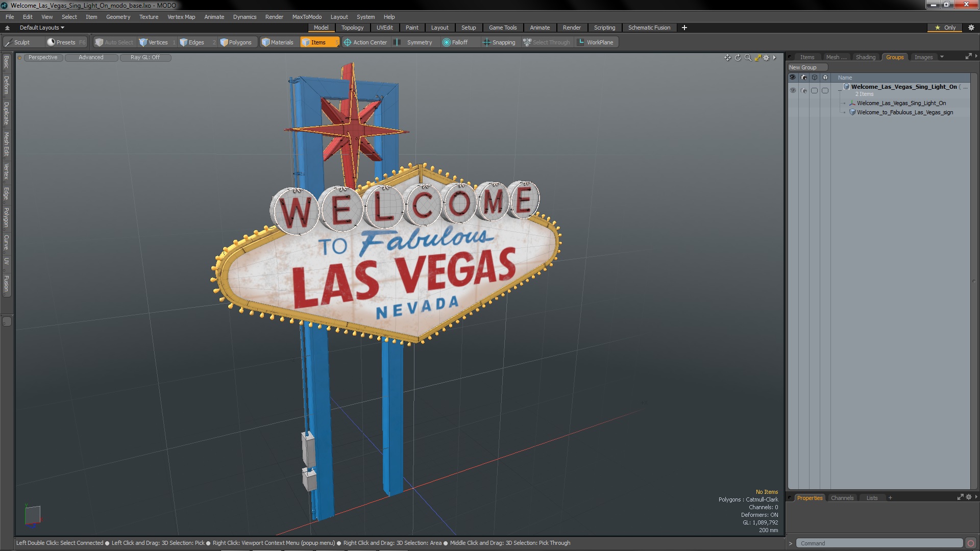The height and width of the screenshot is (551, 980).
Task: Click the New Group button
Action: pos(807,67)
